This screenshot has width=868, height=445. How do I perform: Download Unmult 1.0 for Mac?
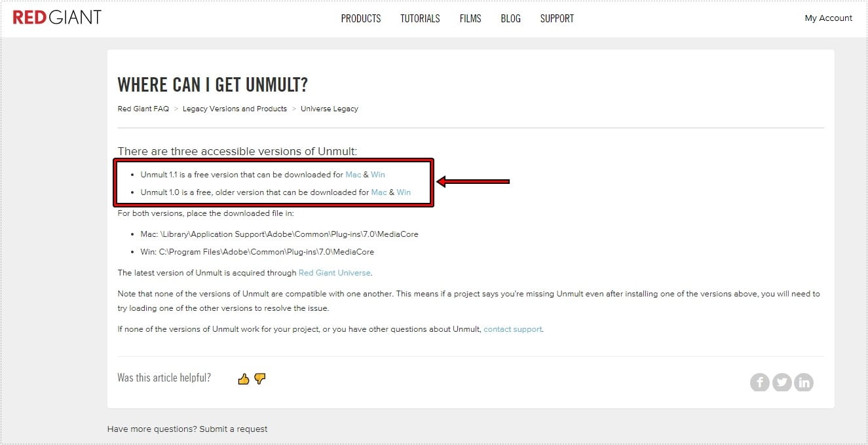click(379, 192)
